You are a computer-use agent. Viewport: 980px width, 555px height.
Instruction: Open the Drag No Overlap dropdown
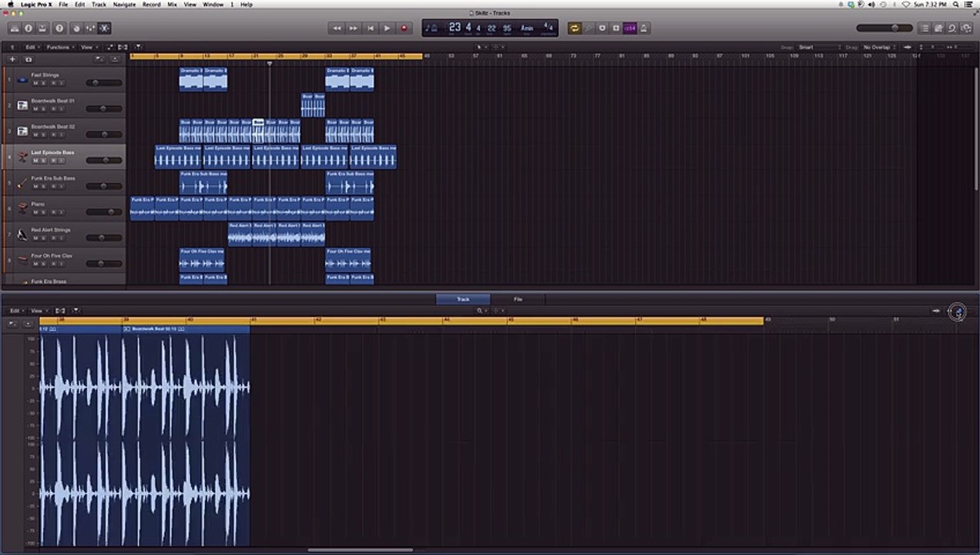pyautogui.click(x=881, y=47)
